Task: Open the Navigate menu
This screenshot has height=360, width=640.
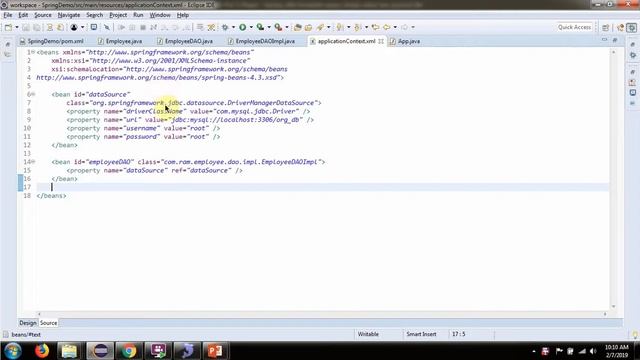Action: click(x=69, y=15)
